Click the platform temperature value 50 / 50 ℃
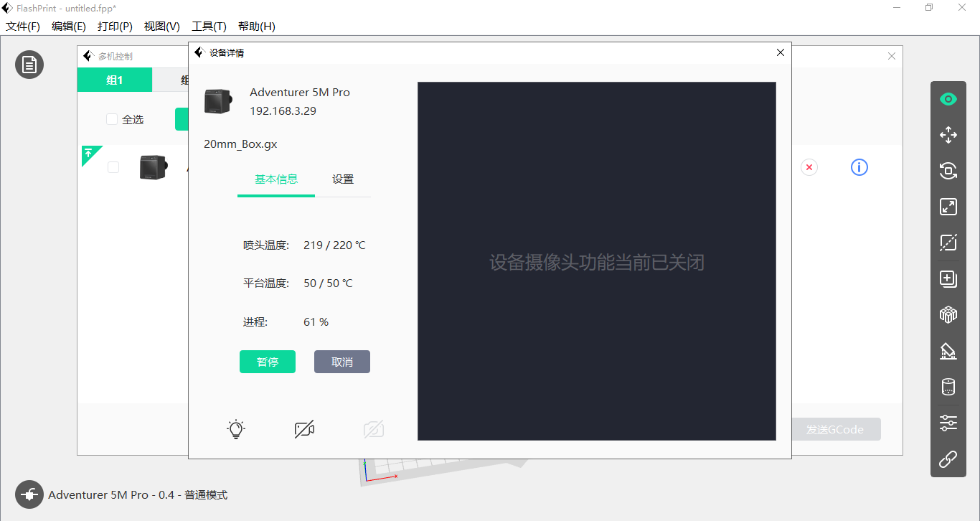The width and height of the screenshot is (980, 521). tap(328, 283)
